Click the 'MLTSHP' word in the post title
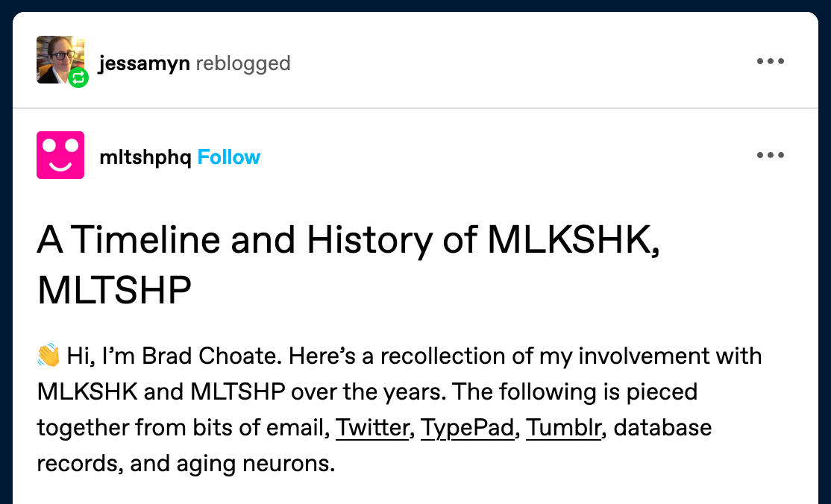 [114, 290]
